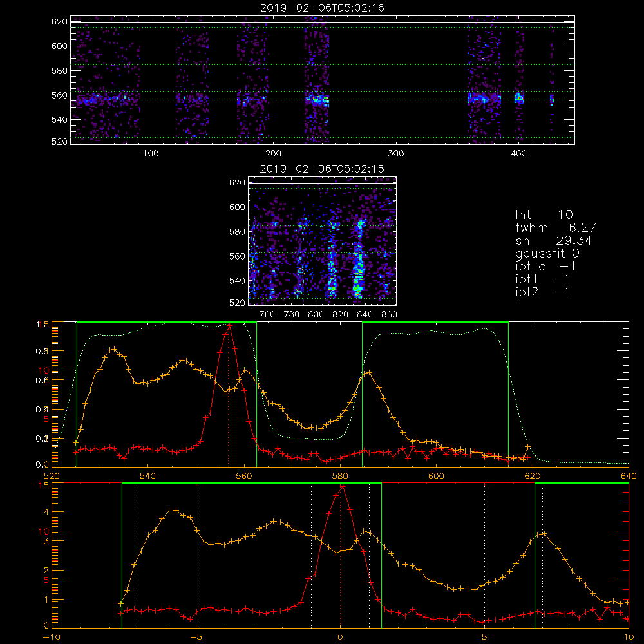Click y-axis label 560 of the top image
Image resolution: width=644 pixels, height=644 pixels.
click(x=59, y=95)
